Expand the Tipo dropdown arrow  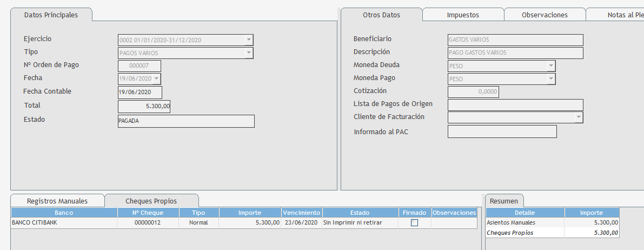(249, 53)
